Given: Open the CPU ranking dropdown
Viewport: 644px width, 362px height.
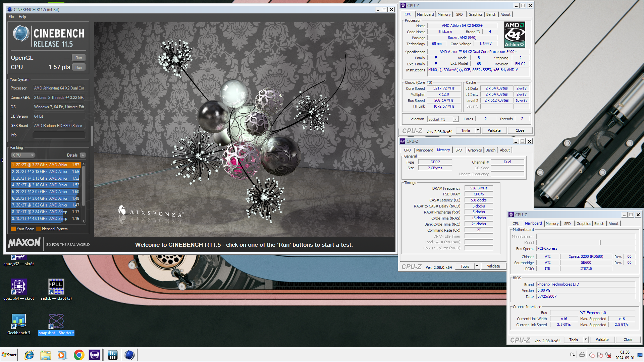Looking at the screenshot, I should coord(23,155).
